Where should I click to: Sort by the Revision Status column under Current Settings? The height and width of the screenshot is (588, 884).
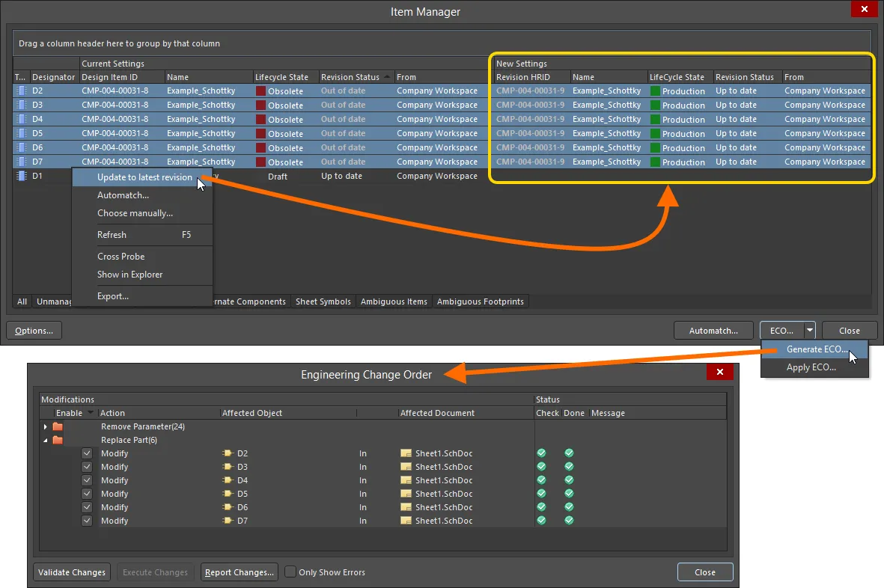point(356,77)
